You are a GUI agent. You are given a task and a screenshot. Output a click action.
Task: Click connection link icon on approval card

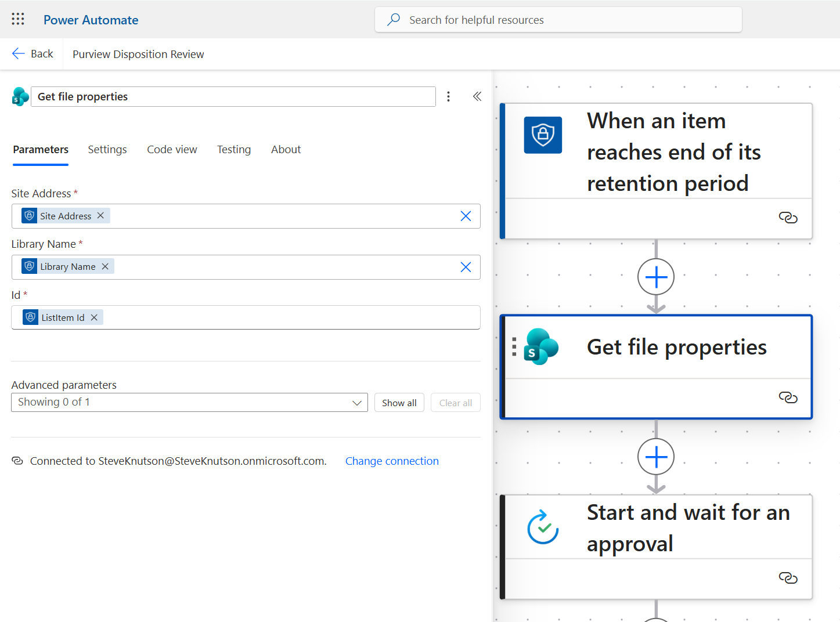pos(788,578)
